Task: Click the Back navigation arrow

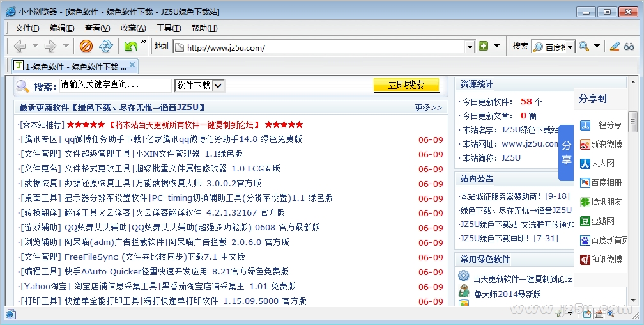Action: [x=20, y=46]
